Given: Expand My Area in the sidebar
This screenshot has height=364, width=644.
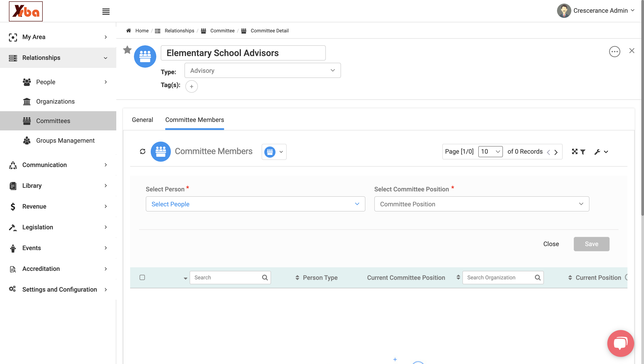Looking at the screenshot, I should (58, 37).
